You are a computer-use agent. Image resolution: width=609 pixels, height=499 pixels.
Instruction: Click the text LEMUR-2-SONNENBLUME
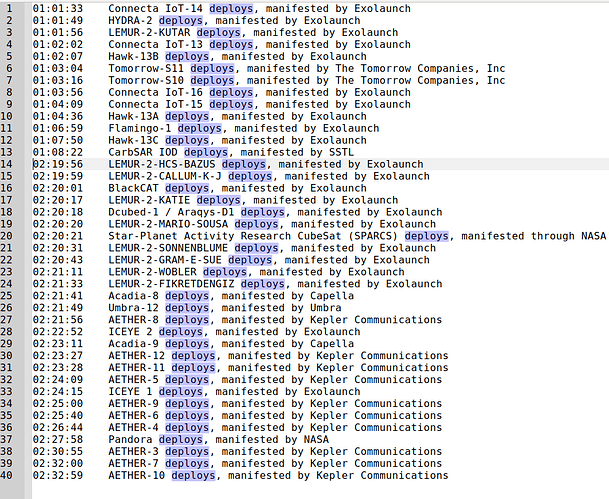168,248
